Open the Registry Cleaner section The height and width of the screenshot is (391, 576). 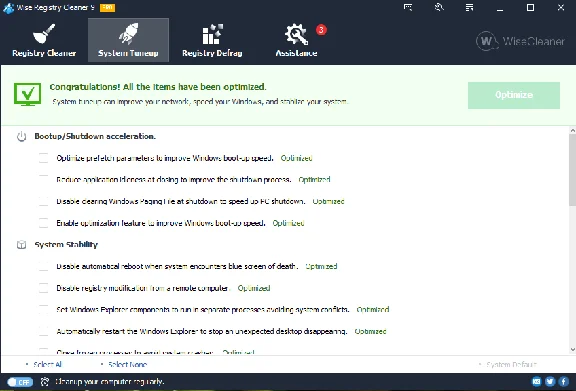coord(44,40)
